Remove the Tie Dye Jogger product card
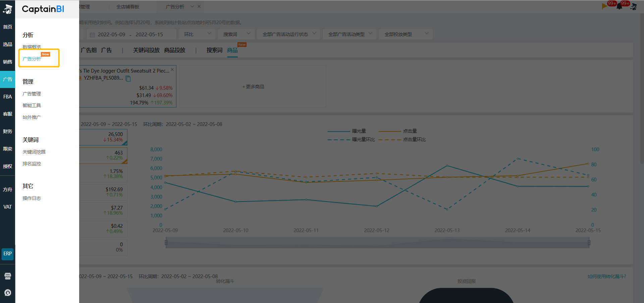The height and width of the screenshot is (303, 644). pos(172,70)
